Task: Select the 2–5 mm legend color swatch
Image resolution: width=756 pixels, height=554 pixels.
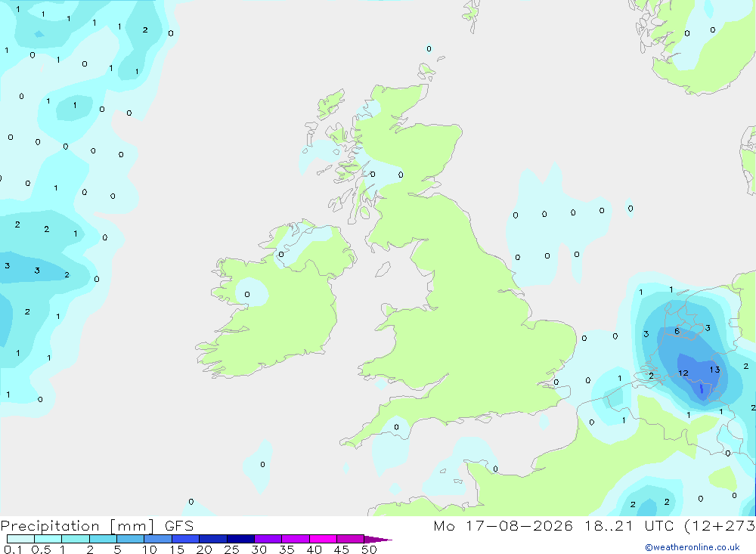Action: click(103, 539)
